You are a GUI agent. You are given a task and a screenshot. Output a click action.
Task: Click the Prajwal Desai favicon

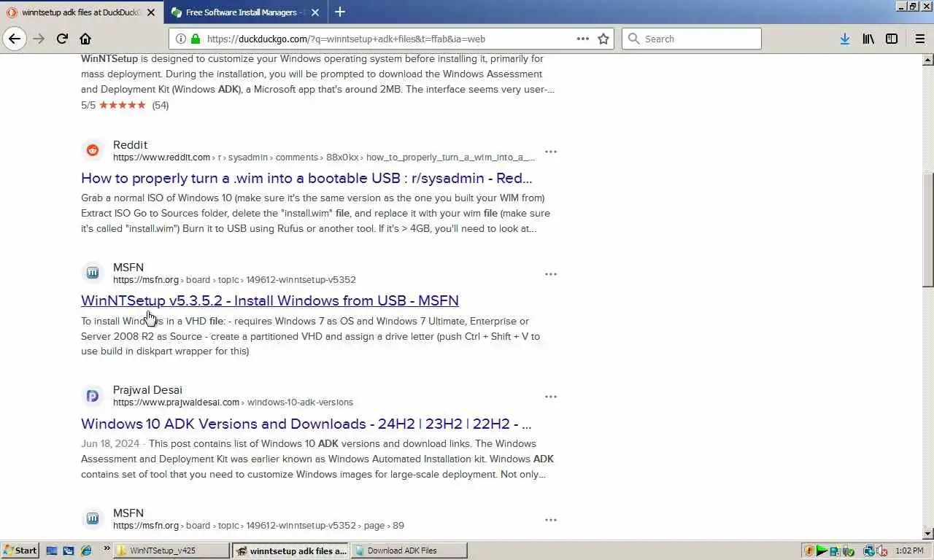[x=93, y=396]
